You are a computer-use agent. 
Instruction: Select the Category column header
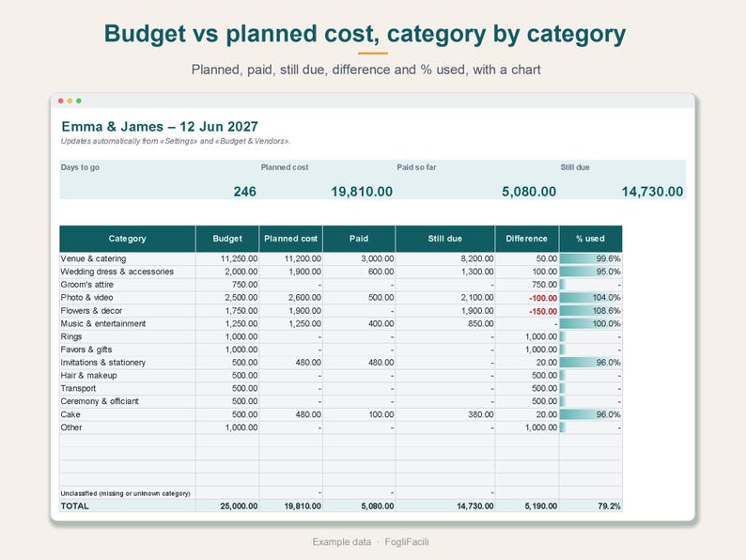(x=128, y=239)
